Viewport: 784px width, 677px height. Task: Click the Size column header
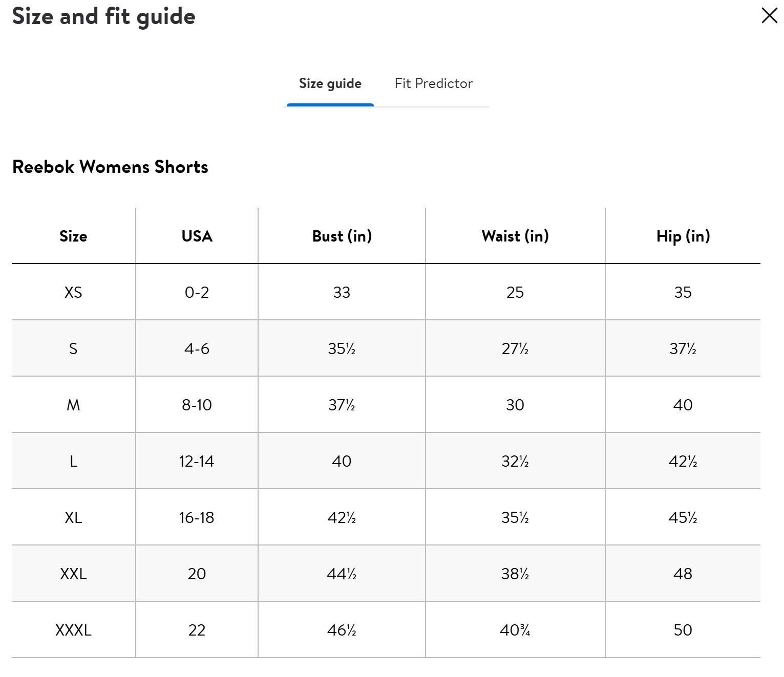point(73,236)
